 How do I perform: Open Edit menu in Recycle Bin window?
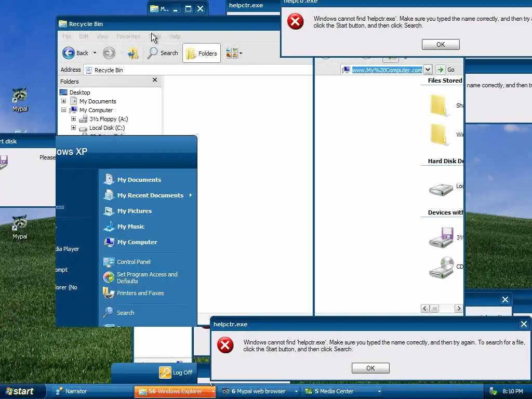(84, 36)
